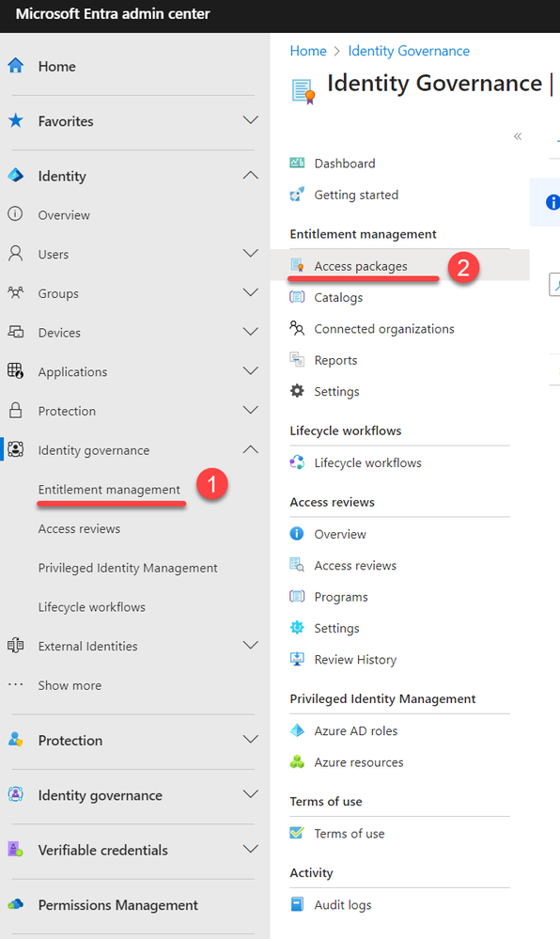
Task: Click the Devices icon in sidebar
Action: tap(16, 332)
